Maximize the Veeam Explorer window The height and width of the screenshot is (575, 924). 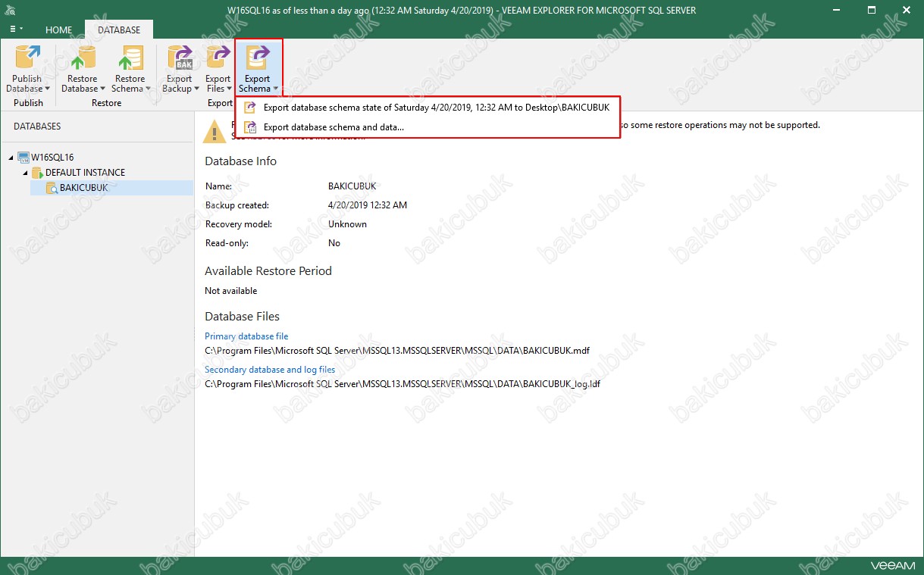click(x=872, y=10)
